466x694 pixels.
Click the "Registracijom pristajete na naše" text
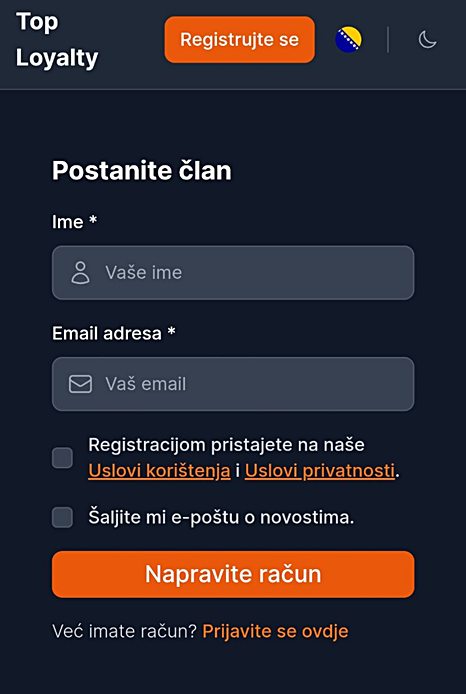click(x=226, y=445)
